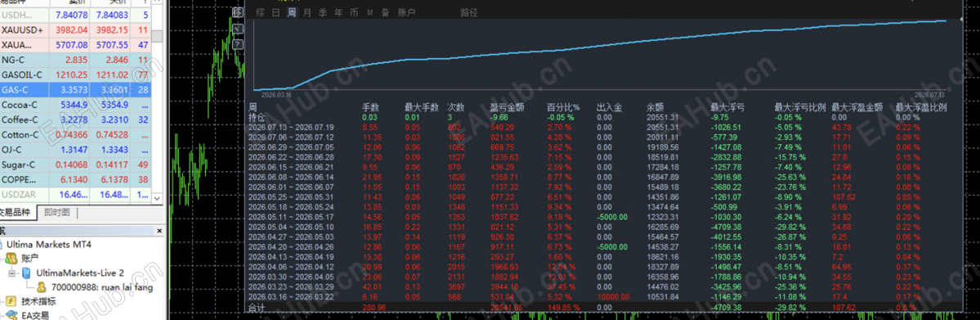Select the NG-C symbol row
The height and width of the screenshot is (320, 980).
[76, 60]
